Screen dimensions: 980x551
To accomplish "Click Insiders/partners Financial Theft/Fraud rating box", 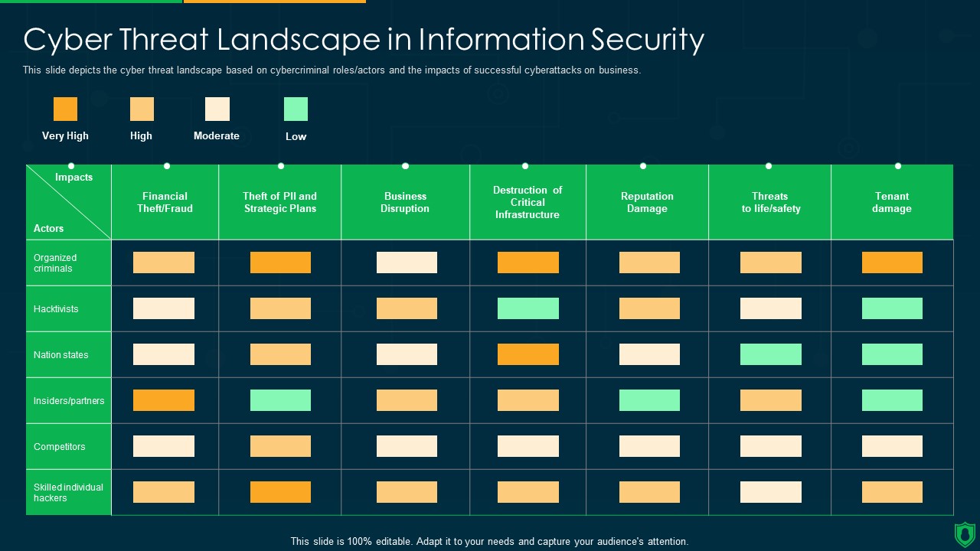I will coord(164,400).
